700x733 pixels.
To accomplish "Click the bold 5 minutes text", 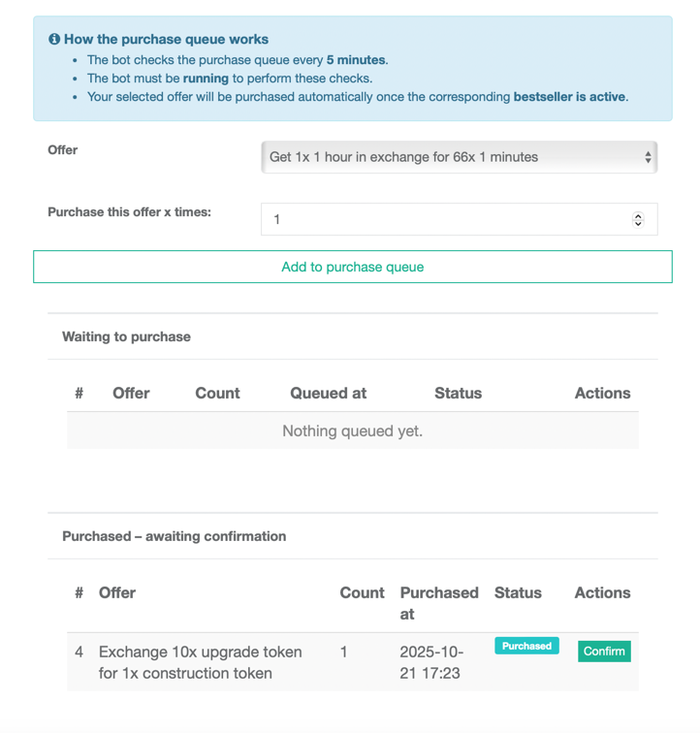I will (357, 60).
